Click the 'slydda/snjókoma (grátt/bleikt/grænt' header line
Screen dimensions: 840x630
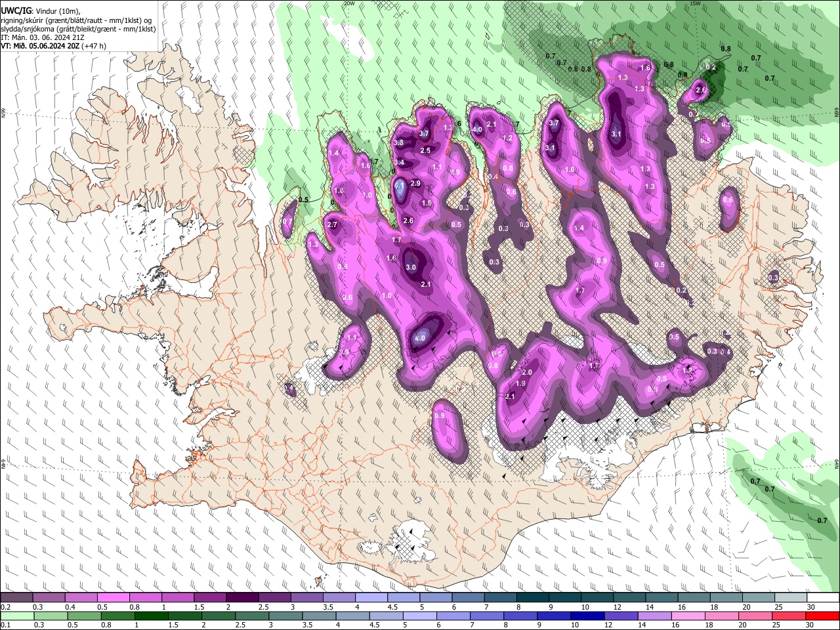(78, 29)
